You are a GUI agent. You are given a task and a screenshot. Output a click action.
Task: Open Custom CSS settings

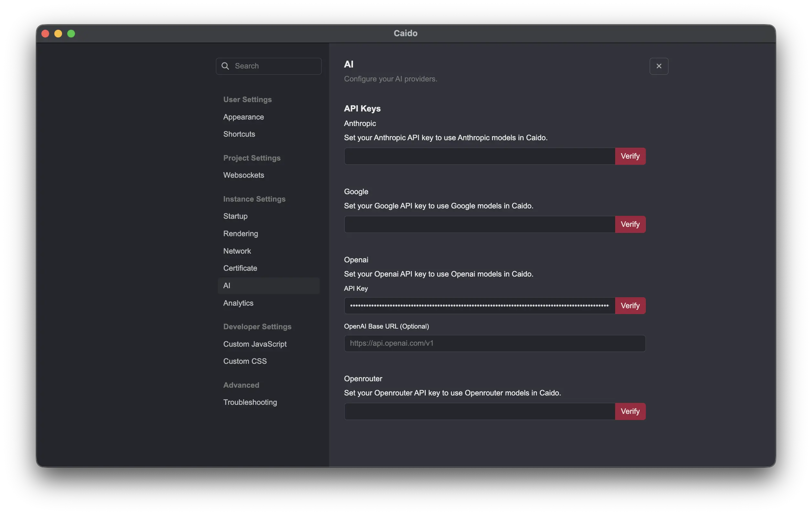point(244,361)
